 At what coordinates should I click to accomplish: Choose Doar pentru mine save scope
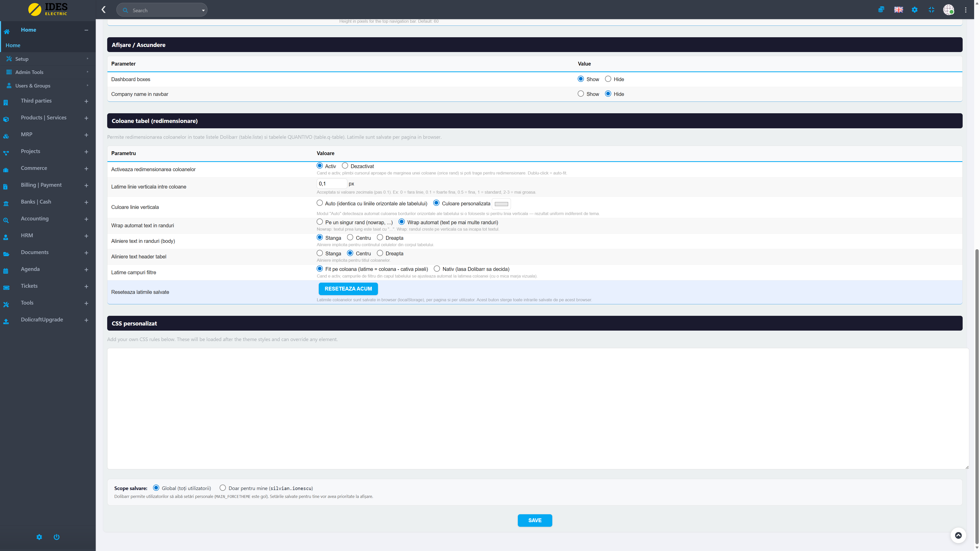click(x=223, y=488)
